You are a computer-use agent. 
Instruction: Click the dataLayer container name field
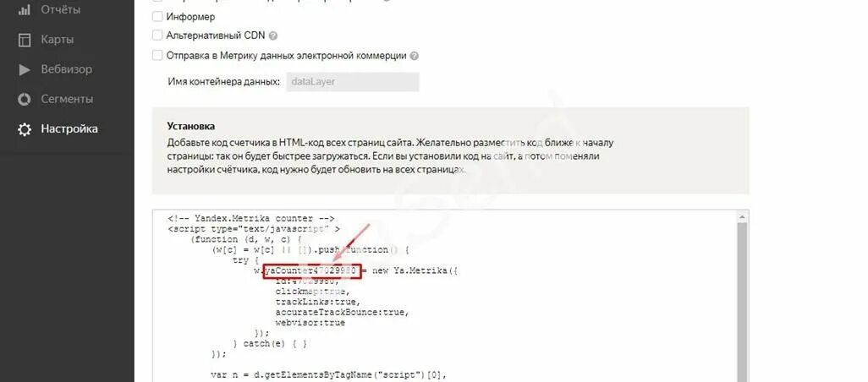353,82
